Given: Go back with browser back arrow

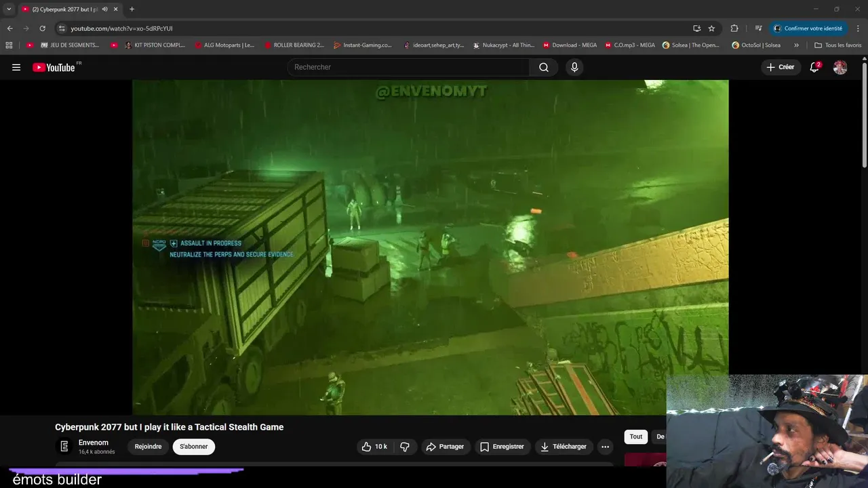Looking at the screenshot, I should click(x=9, y=28).
